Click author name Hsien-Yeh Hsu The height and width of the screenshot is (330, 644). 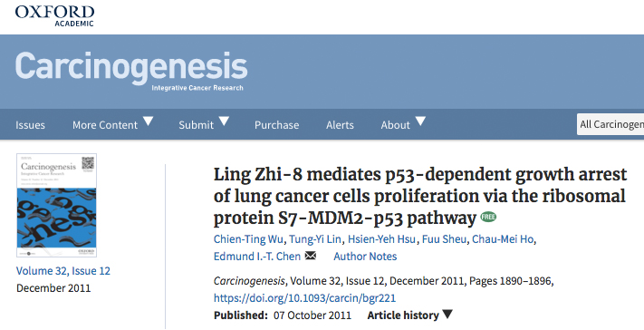tap(381, 238)
